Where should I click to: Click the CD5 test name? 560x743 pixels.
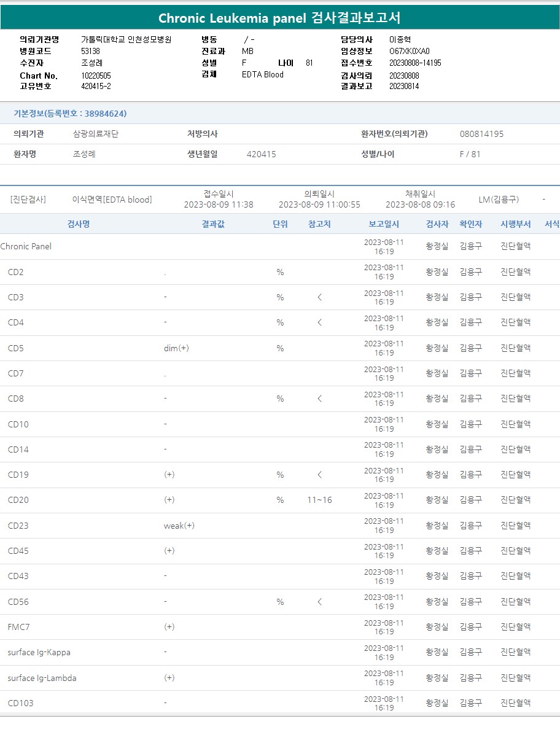pyautogui.click(x=16, y=348)
